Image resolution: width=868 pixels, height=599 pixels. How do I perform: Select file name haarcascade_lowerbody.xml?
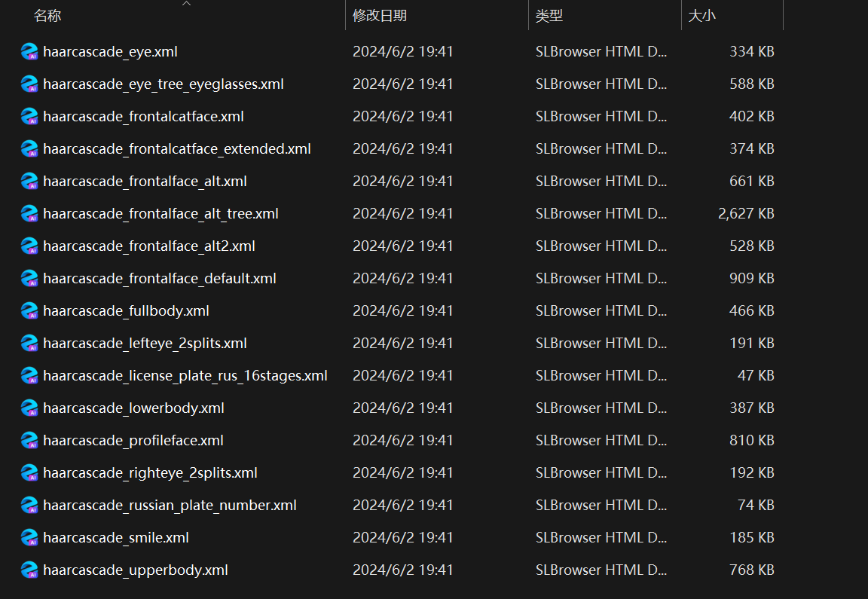click(x=133, y=408)
